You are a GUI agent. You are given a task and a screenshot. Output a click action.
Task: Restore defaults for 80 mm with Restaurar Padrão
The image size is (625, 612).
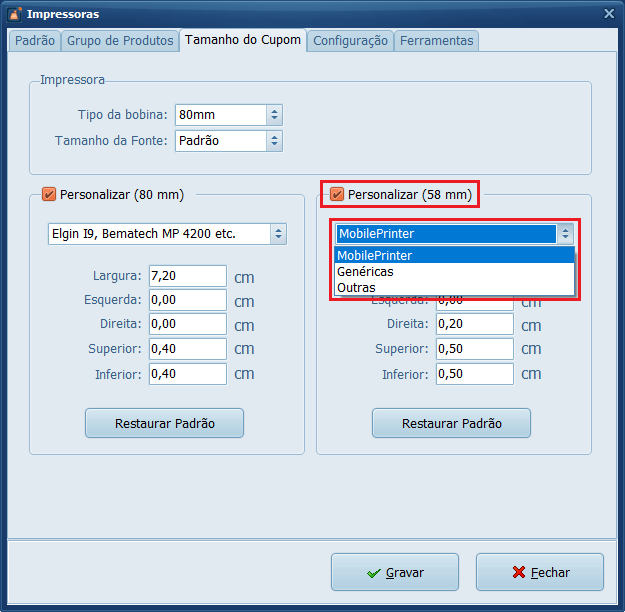[x=164, y=423]
